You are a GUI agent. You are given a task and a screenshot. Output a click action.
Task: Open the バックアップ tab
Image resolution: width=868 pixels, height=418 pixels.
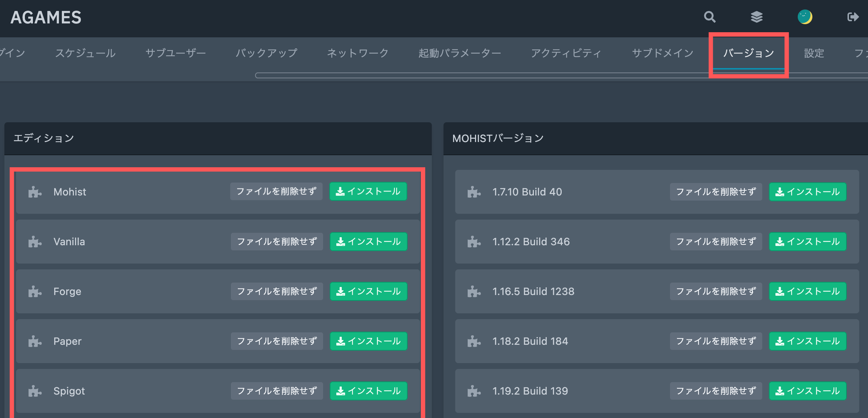coord(266,53)
